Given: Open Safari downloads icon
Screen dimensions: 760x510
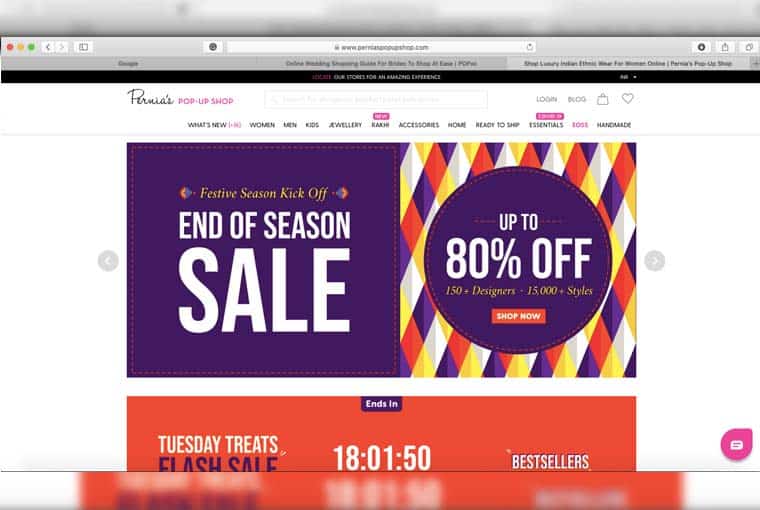Looking at the screenshot, I should coord(701,47).
